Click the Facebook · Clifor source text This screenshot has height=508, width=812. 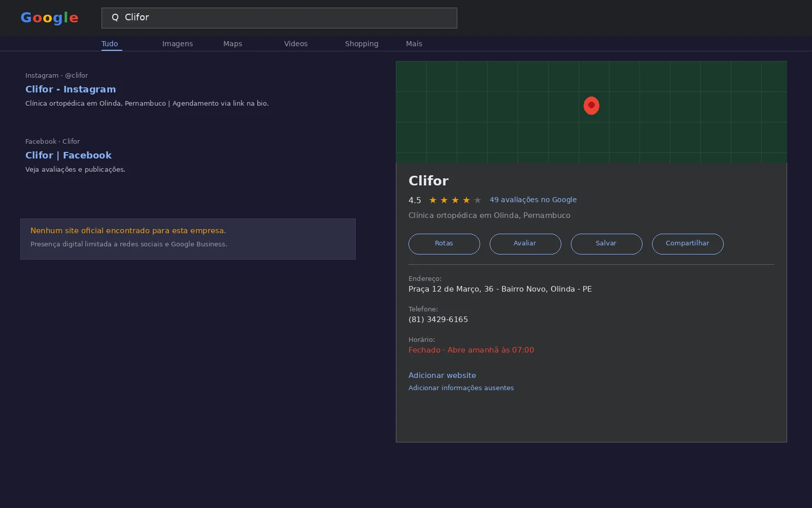tap(53, 141)
